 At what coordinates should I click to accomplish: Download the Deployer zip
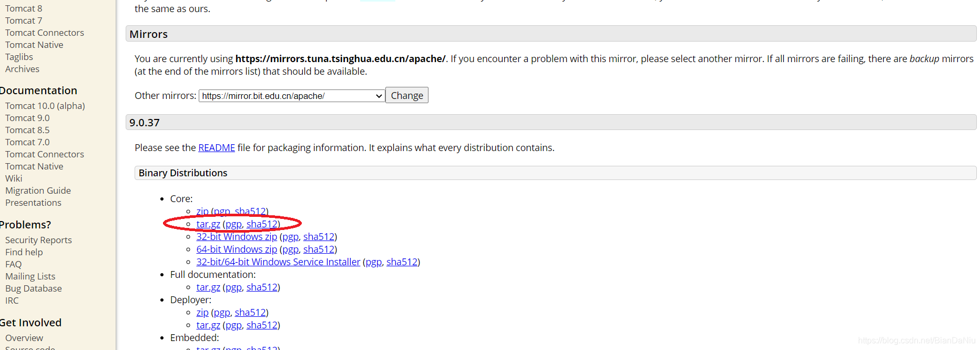pos(202,313)
